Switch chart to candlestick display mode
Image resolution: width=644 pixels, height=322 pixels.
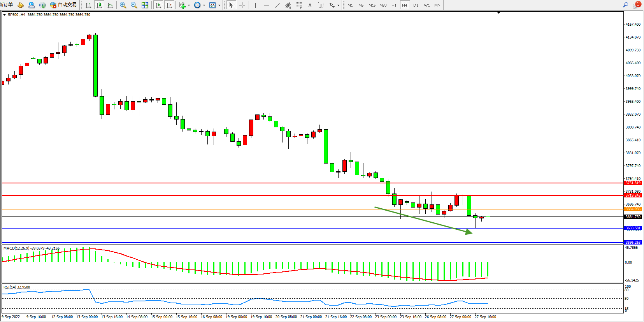(x=99, y=5)
